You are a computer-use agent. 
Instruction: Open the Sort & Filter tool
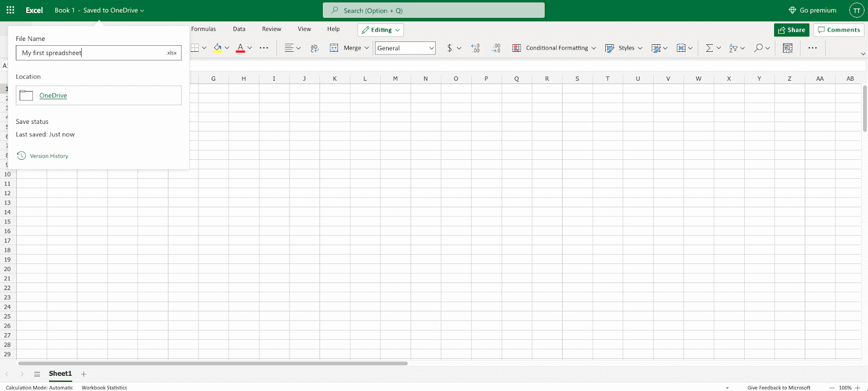(x=733, y=48)
